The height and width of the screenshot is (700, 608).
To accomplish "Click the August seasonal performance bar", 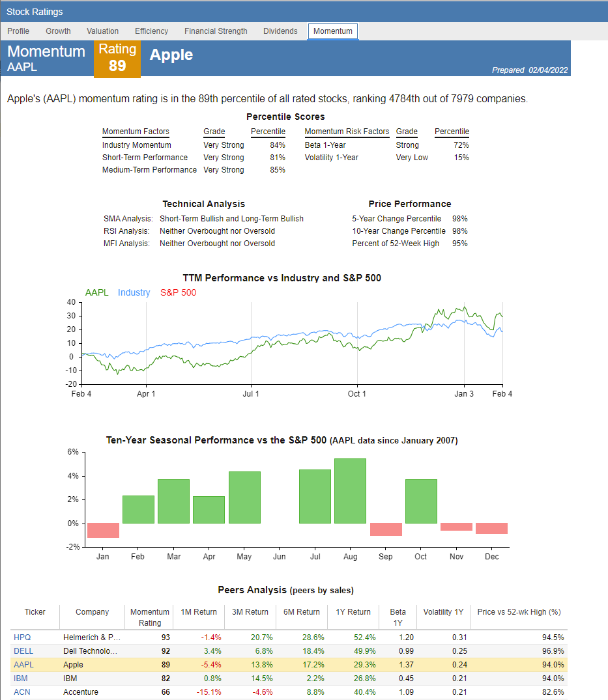I will point(350,490).
